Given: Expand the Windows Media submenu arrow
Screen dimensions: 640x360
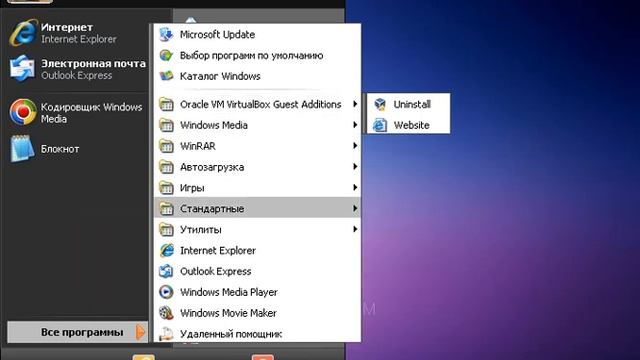Looking at the screenshot, I should [x=355, y=125].
